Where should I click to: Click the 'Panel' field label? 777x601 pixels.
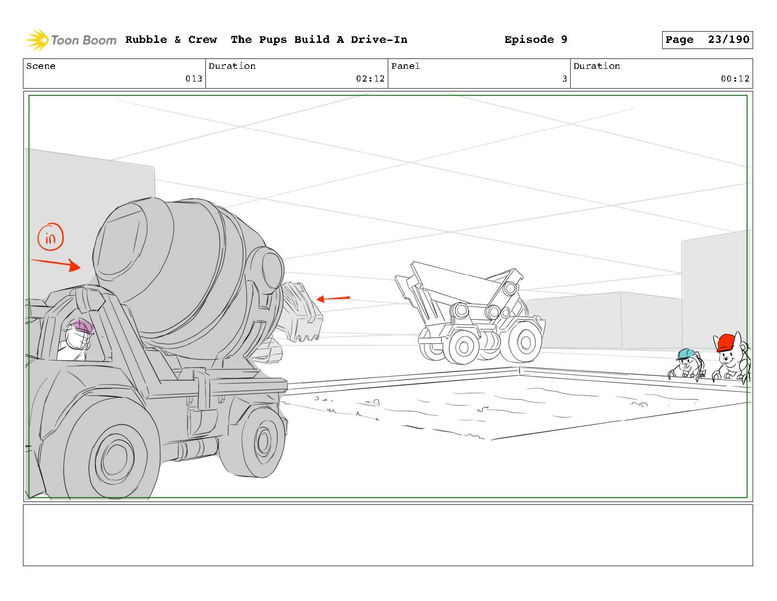pyautogui.click(x=405, y=66)
